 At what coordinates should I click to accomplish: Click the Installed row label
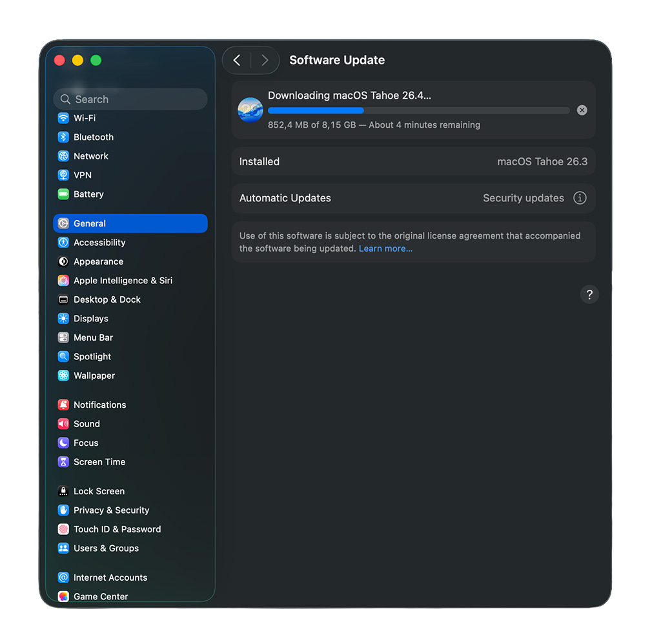pos(259,161)
